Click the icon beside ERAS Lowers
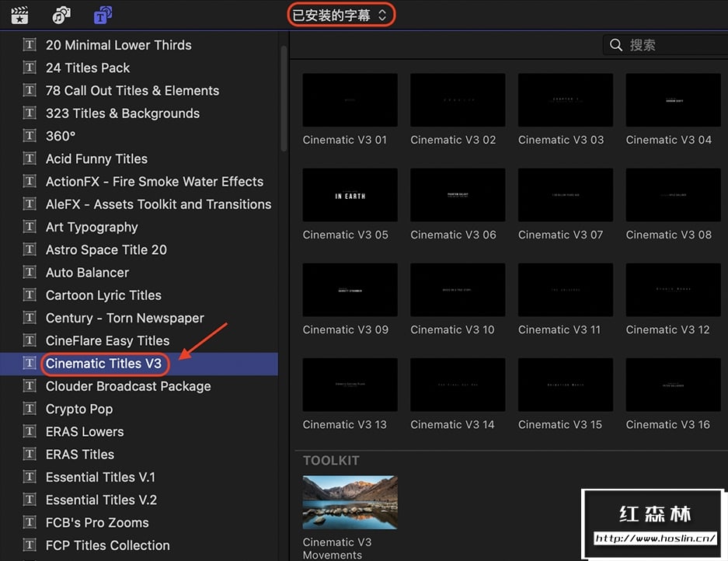 [30, 431]
